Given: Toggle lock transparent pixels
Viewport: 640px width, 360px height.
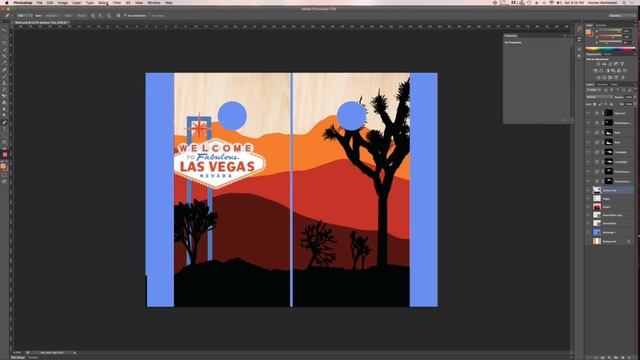Looking at the screenshot, I should [594, 104].
